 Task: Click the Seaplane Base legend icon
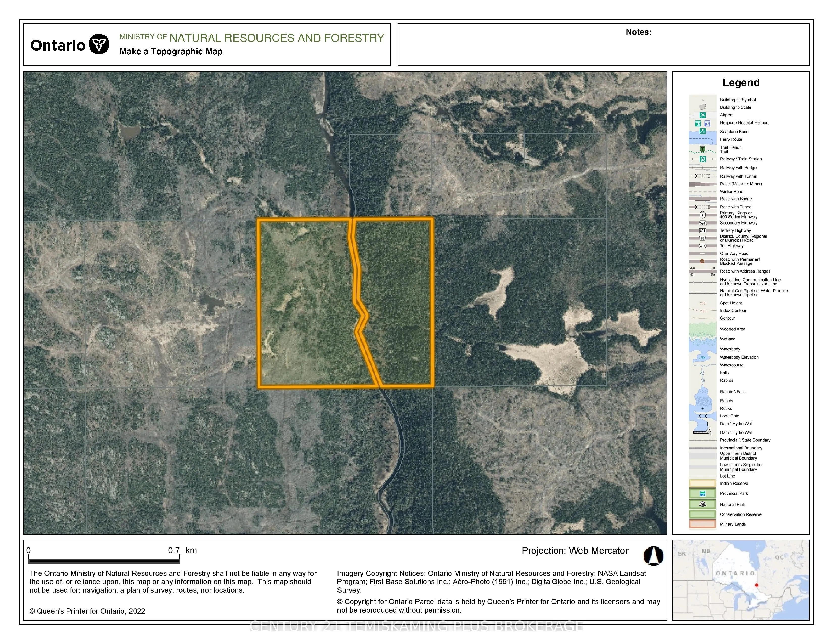[702, 131]
